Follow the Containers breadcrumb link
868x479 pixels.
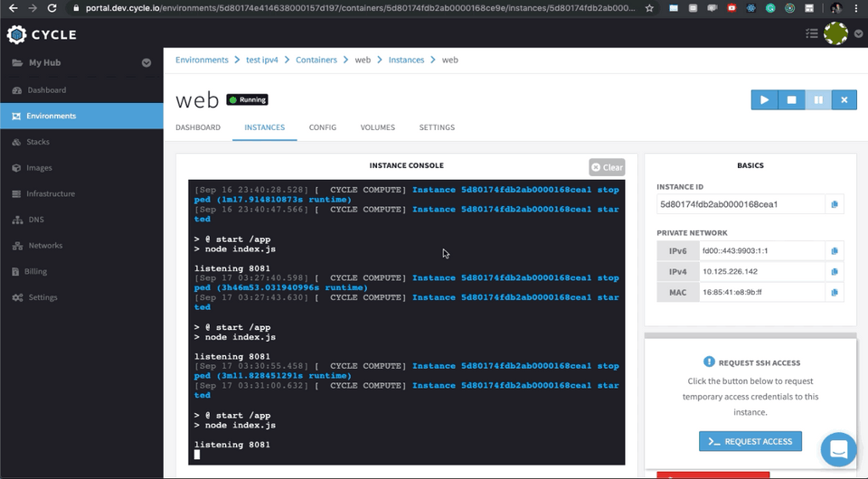coord(316,60)
